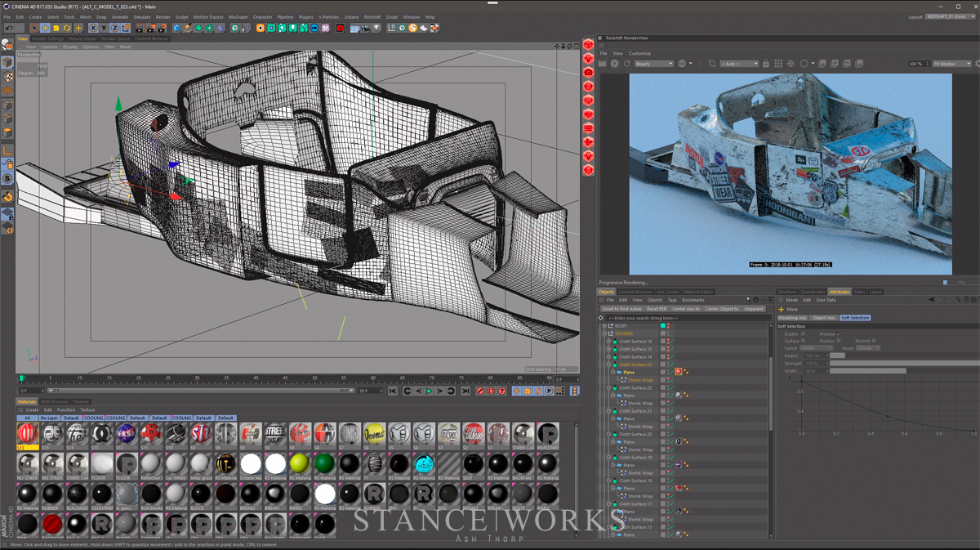Viewport: 980px width, 550px height.
Task: Toggle the Preview checkbox
Action: [839, 334]
